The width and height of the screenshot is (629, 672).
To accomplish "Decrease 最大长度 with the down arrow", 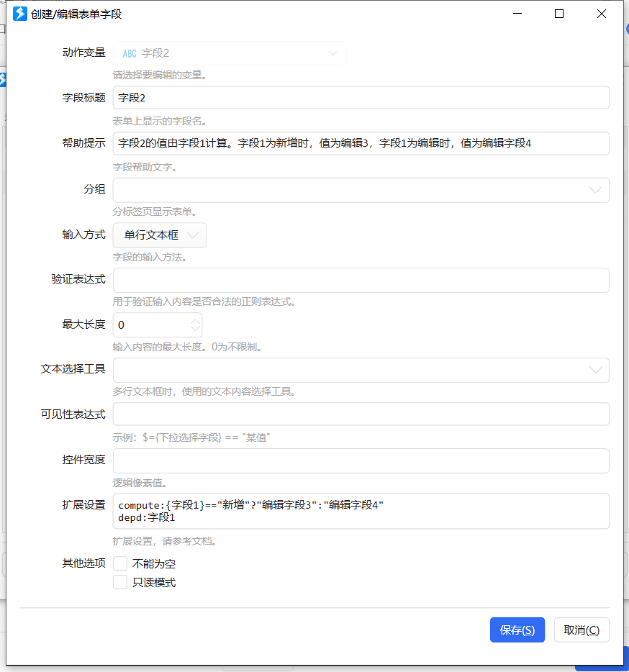I will [x=195, y=329].
